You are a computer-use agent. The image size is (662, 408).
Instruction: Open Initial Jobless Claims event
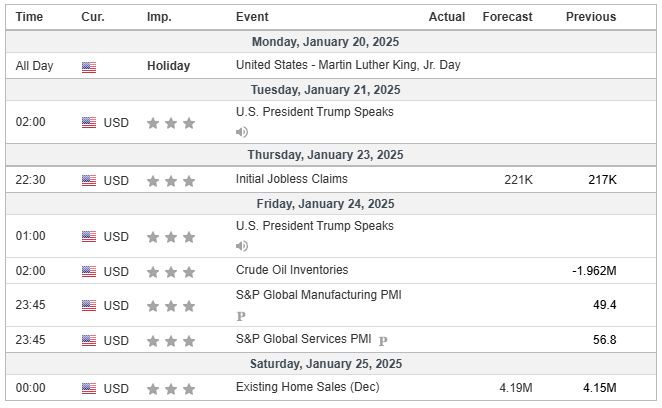tap(292, 179)
